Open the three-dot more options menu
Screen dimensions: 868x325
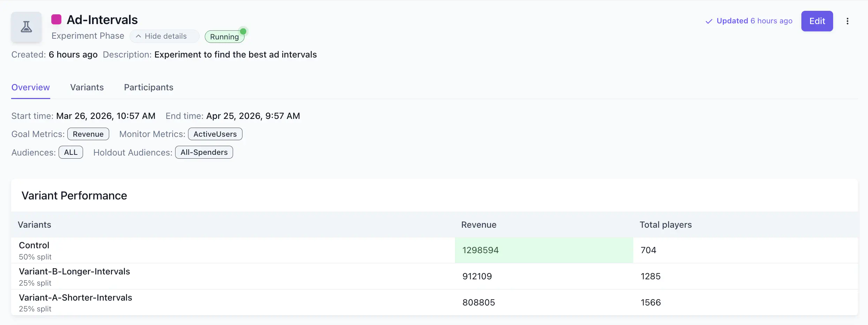point(847,21)
